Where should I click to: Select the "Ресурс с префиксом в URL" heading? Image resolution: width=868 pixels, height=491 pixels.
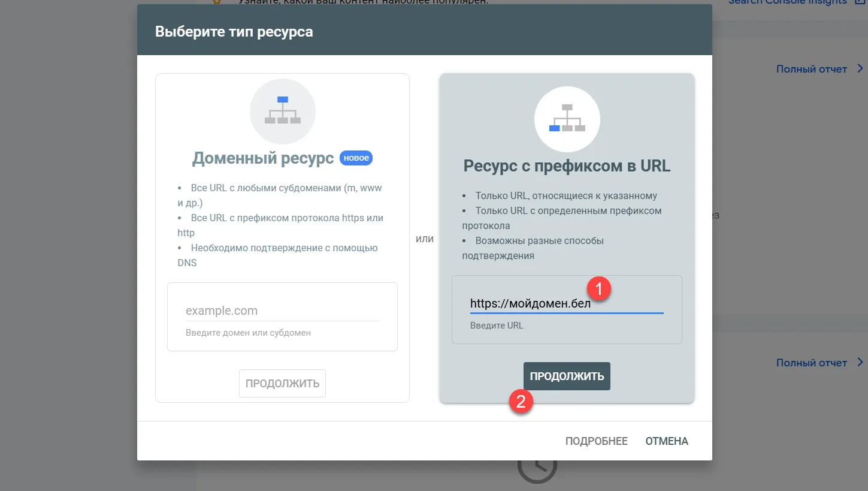[567, 166]
